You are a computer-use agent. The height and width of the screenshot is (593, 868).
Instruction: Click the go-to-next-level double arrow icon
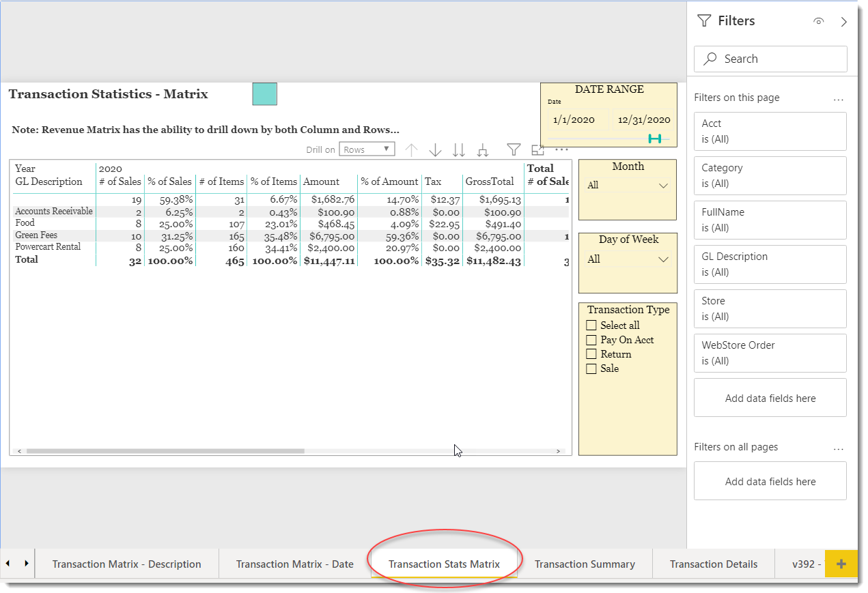[x=458, y=149]
